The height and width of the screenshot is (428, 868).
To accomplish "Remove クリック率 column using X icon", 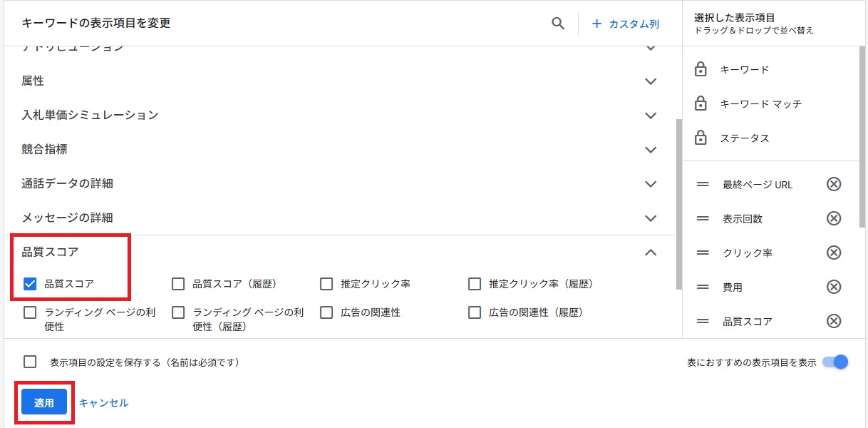I will (x=834, y=253).
